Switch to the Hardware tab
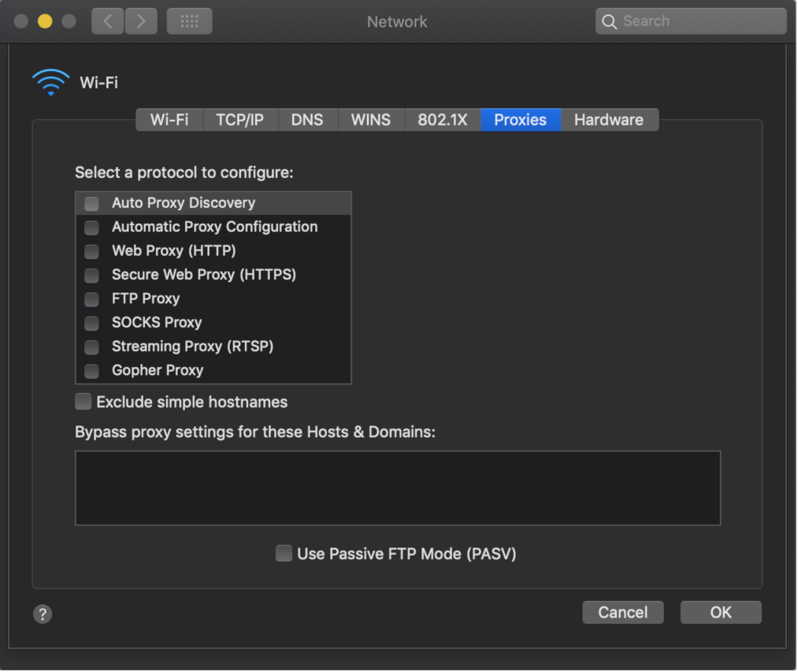798x672 pixels. (x=609, y=121)
